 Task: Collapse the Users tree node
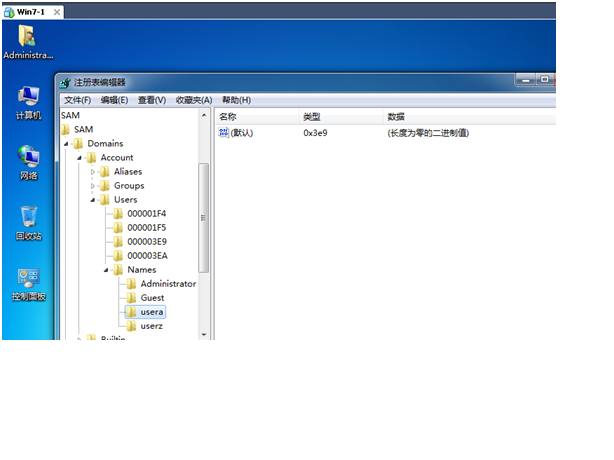point(93,200)
